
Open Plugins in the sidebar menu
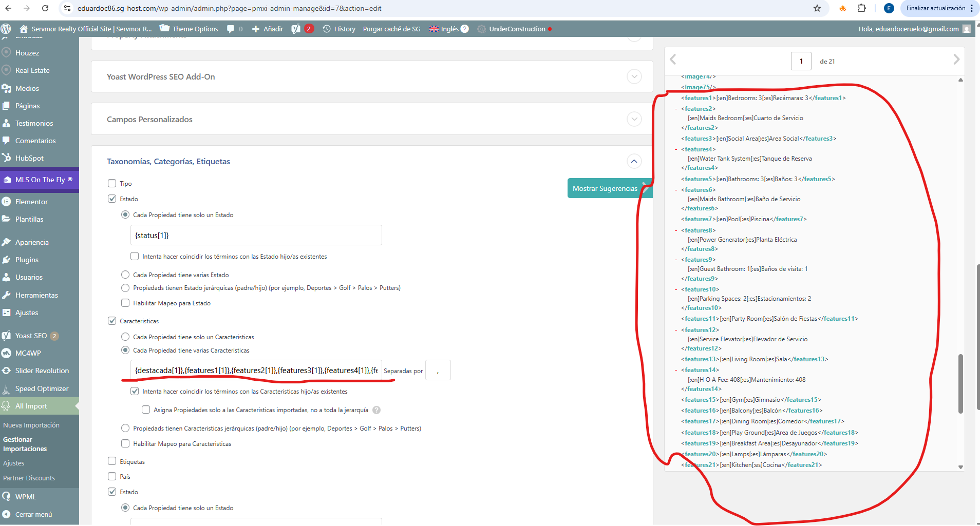point(27,260)
